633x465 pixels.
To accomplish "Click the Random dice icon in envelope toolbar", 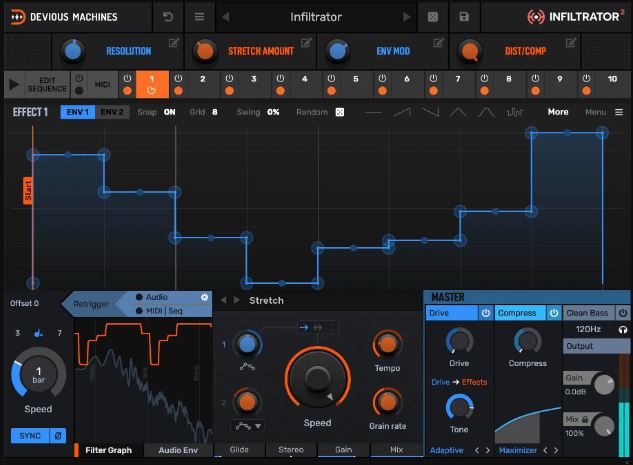I will (x=340, y=112).
